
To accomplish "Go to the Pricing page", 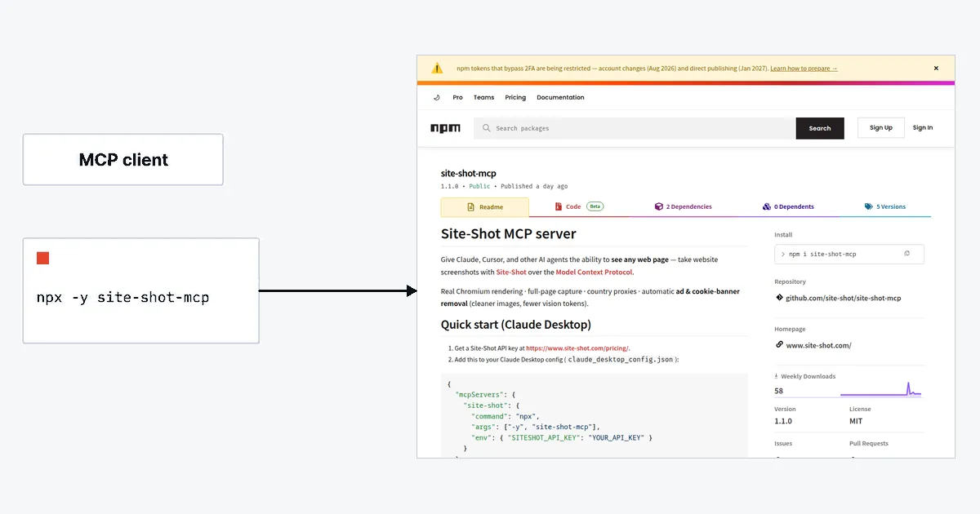I will (x=515, y=97).
